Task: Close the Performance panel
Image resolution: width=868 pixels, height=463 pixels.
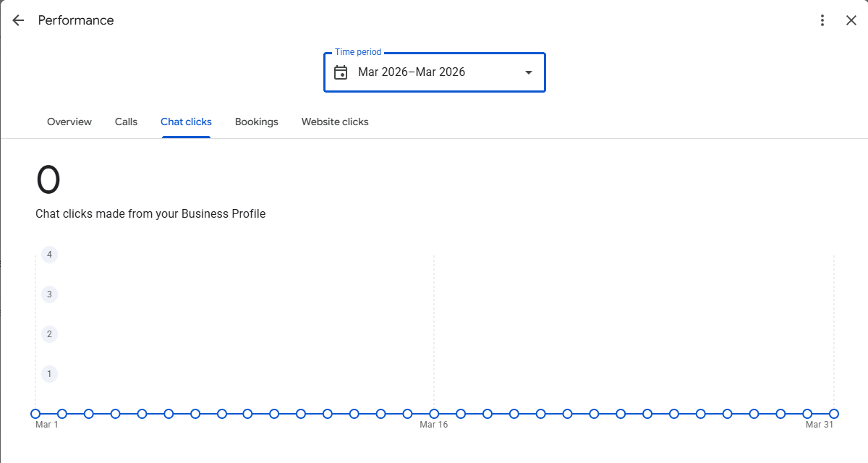Action: coord(851,20)
